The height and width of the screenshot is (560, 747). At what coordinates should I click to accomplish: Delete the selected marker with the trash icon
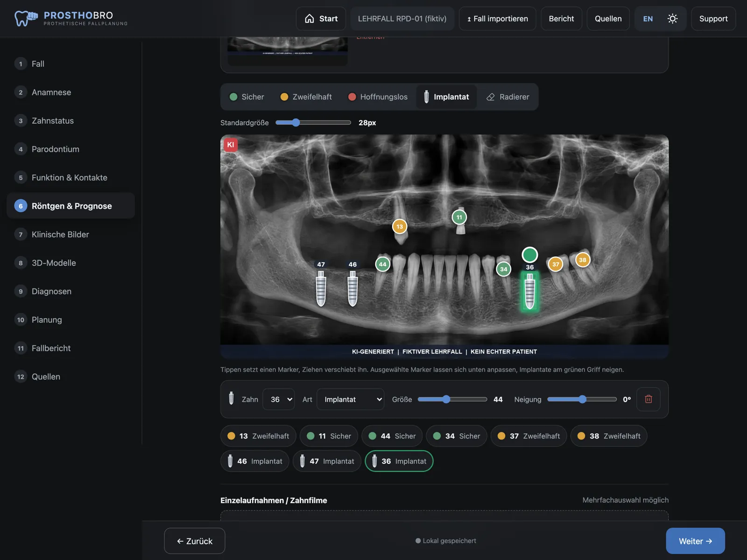pyautogui.click(x=648, y=399)
